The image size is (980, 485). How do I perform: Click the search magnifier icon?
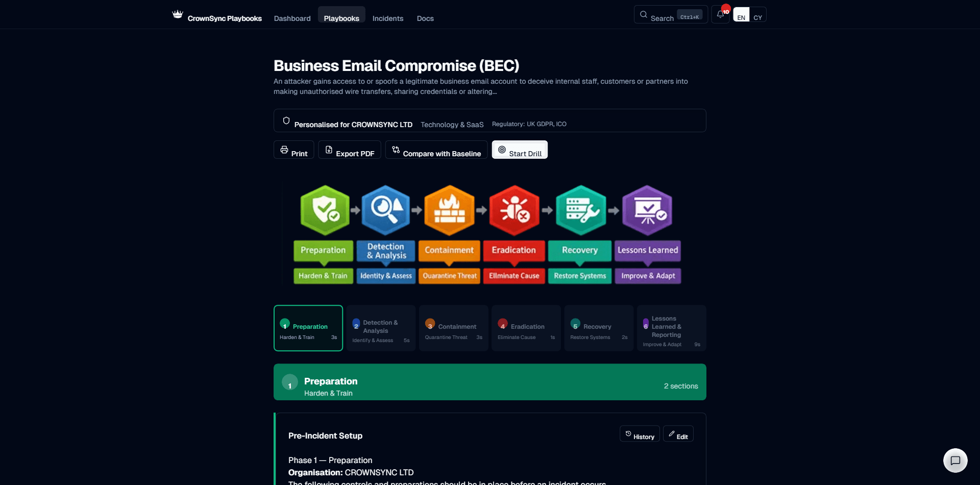(x=644, y=14)
